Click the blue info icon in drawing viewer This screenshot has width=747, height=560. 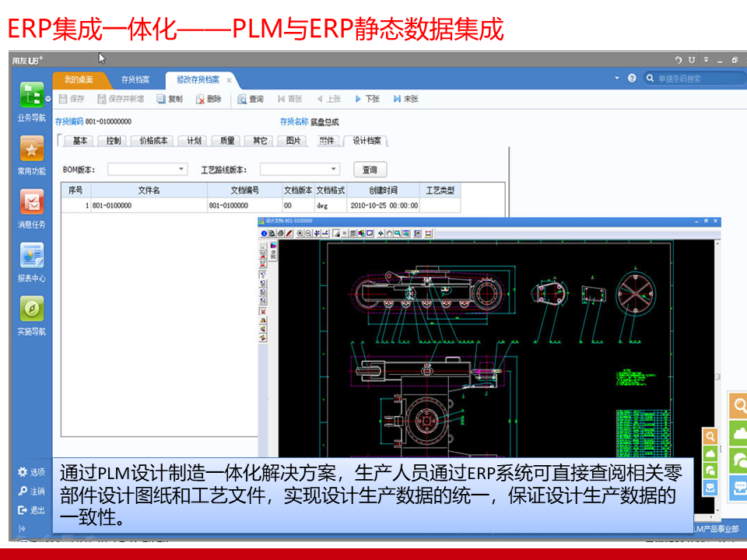pos(264,233)
